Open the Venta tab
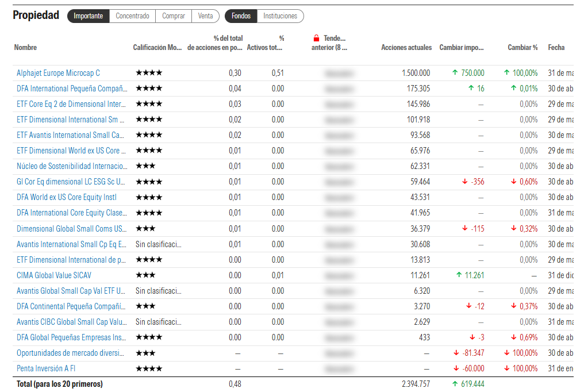The height and width of the screenshot is (392, 584). pos(205,16)
